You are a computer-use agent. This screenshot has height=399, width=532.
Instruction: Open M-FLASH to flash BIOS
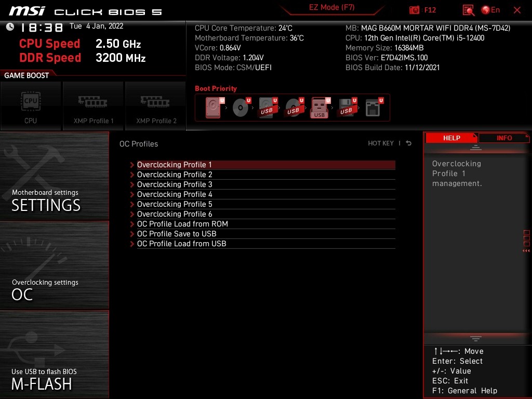[x=54, y=354]
